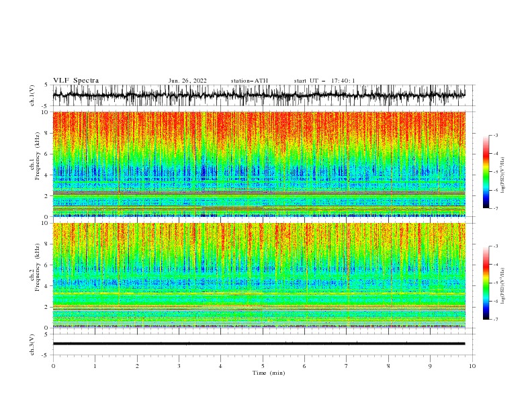The height and width of the screenshot is (411, 532).
Task: Click the ch.1 voltage waveform trace
Action: [259, 95]
